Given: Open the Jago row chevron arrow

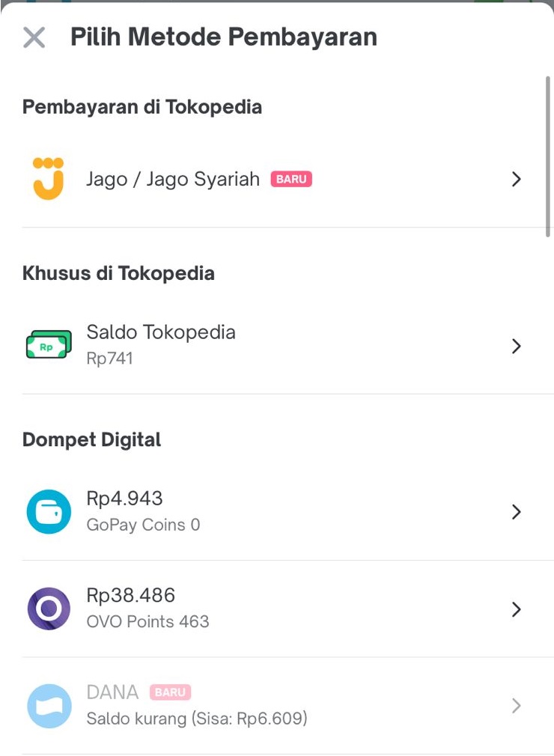Looking at the screenshot, I should (517, 179).
